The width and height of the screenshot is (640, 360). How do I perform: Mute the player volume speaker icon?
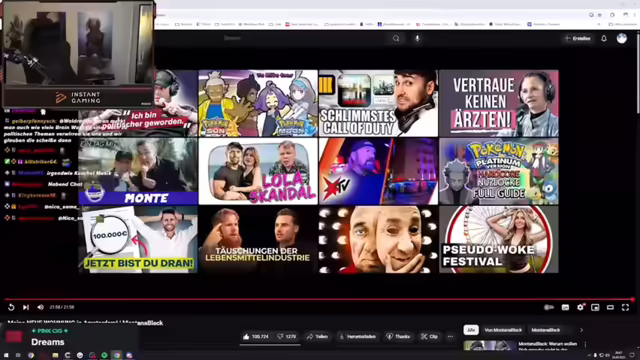(40, 307)
